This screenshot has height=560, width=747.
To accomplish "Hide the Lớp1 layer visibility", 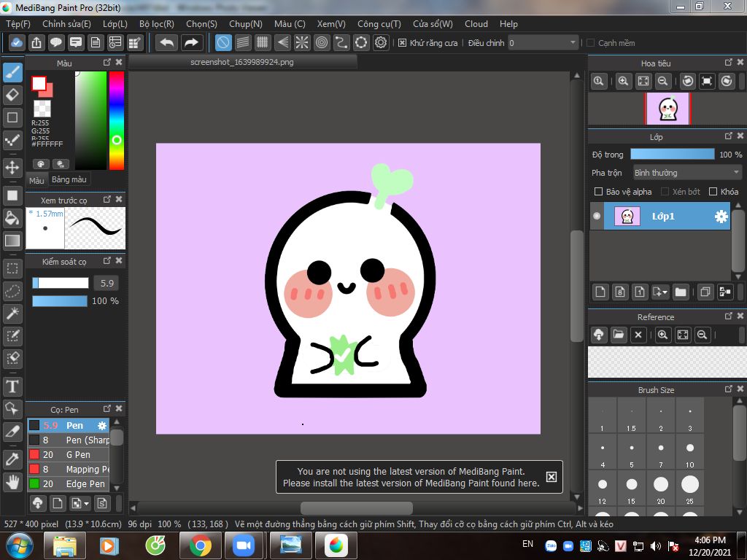I will 597,217.
